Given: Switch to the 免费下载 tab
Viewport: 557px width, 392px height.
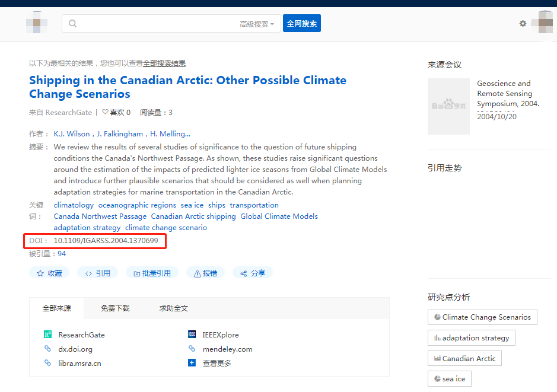Looking at the screenshot, I should click(115, 308).
